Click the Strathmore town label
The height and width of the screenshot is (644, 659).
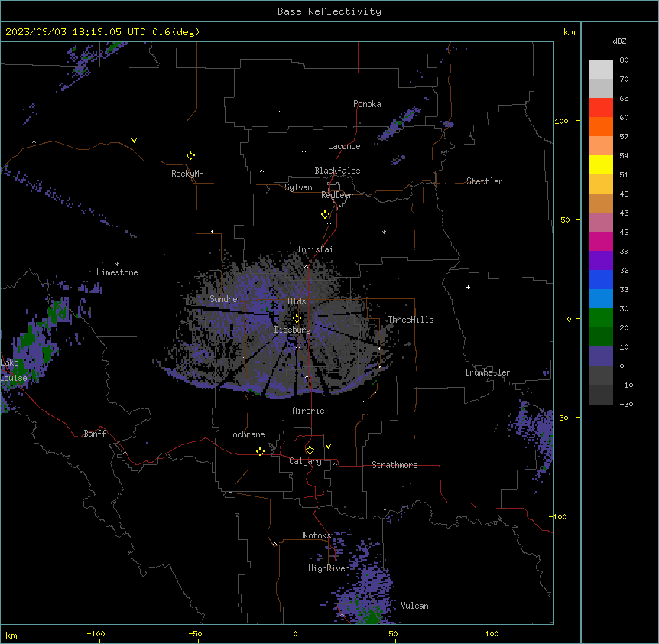394,465
